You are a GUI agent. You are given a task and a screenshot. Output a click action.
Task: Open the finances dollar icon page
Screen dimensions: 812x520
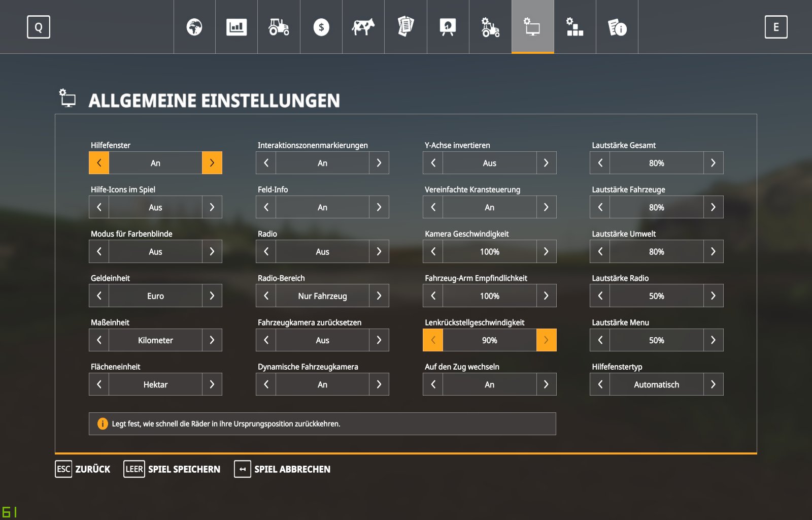point(321,27)
